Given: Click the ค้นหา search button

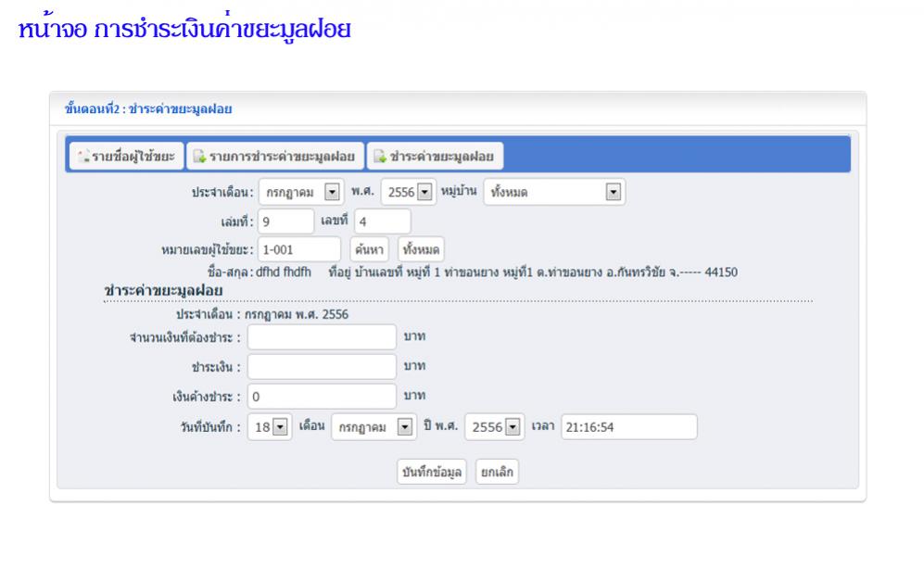Looking at the screenshot, I should tap(370, 249).
